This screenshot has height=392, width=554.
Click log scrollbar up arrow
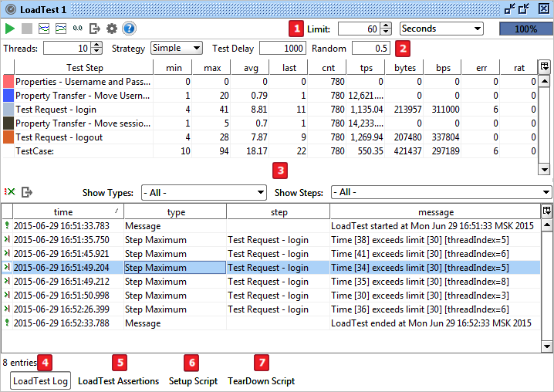point(547,225)
